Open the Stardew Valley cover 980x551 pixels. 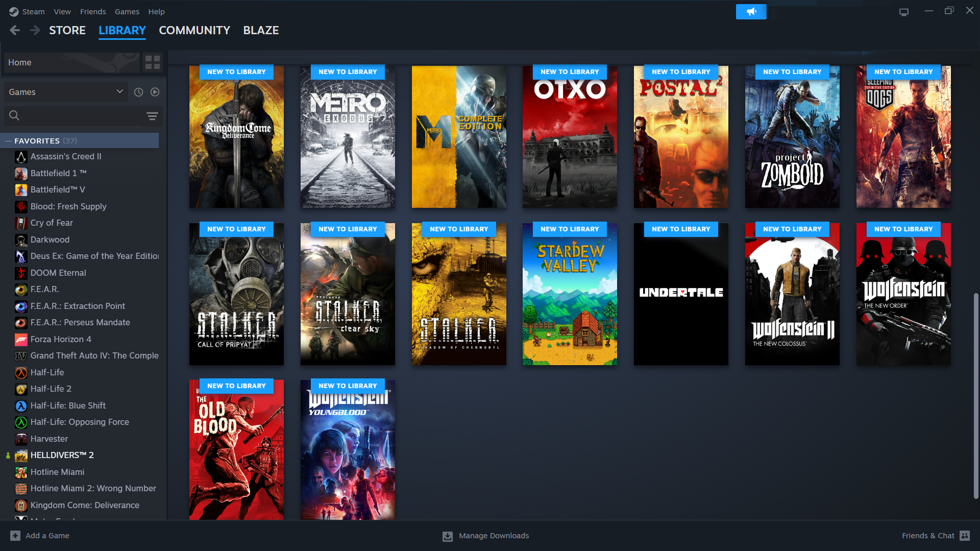(x=570, y=294)
